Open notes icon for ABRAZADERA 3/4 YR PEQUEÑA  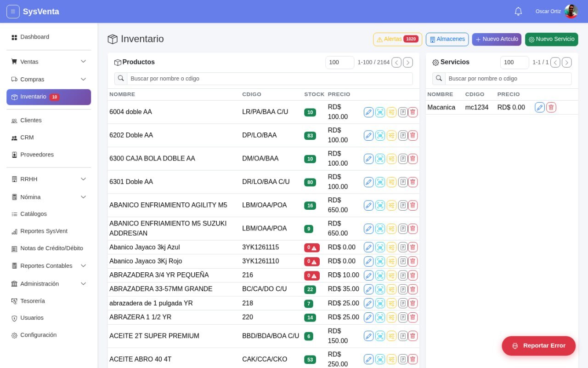pos(403,275)
